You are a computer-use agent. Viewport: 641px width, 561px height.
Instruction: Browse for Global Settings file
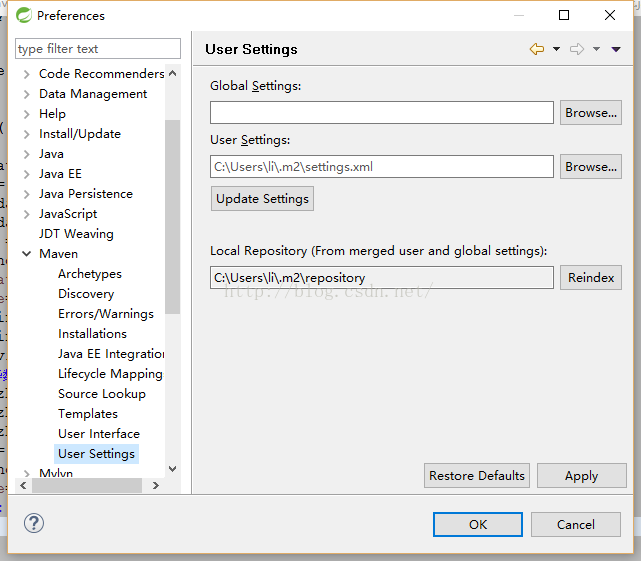[x=591, y=112]
